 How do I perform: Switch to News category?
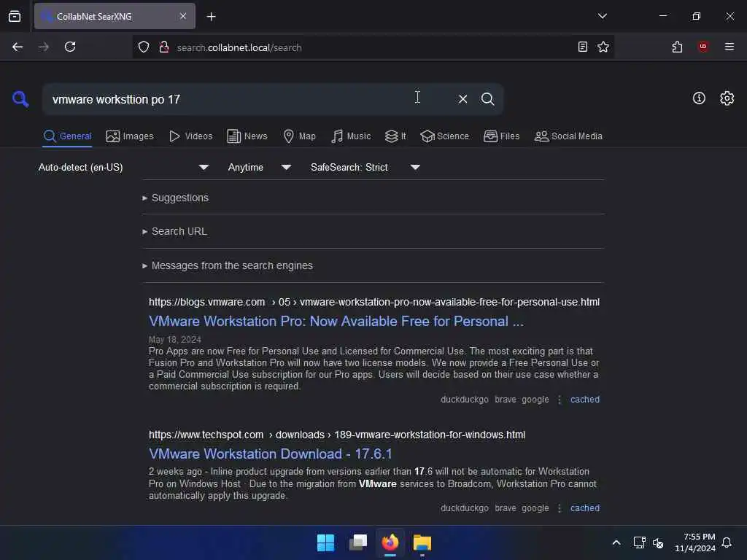[247, 136]
